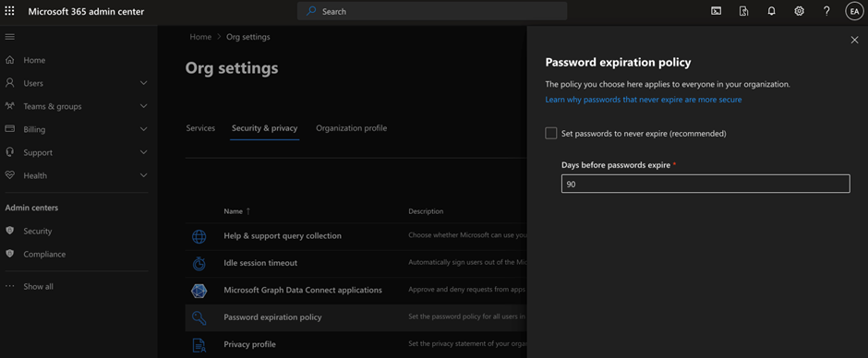
Task: Check Set passwords to never expire
Action: [x=550, y=134]
